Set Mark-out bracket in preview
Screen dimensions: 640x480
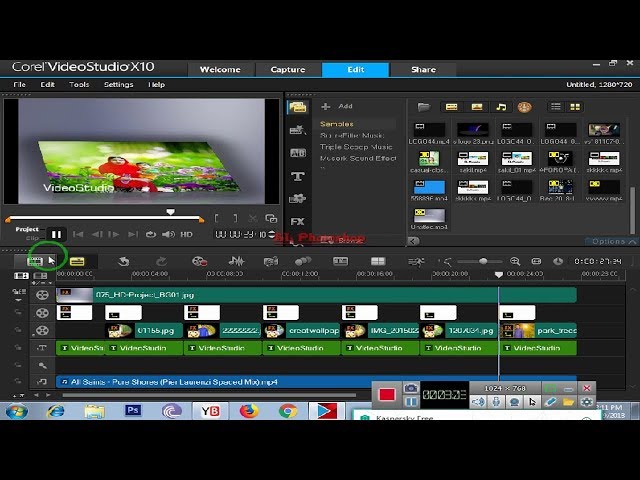[235, 218]
